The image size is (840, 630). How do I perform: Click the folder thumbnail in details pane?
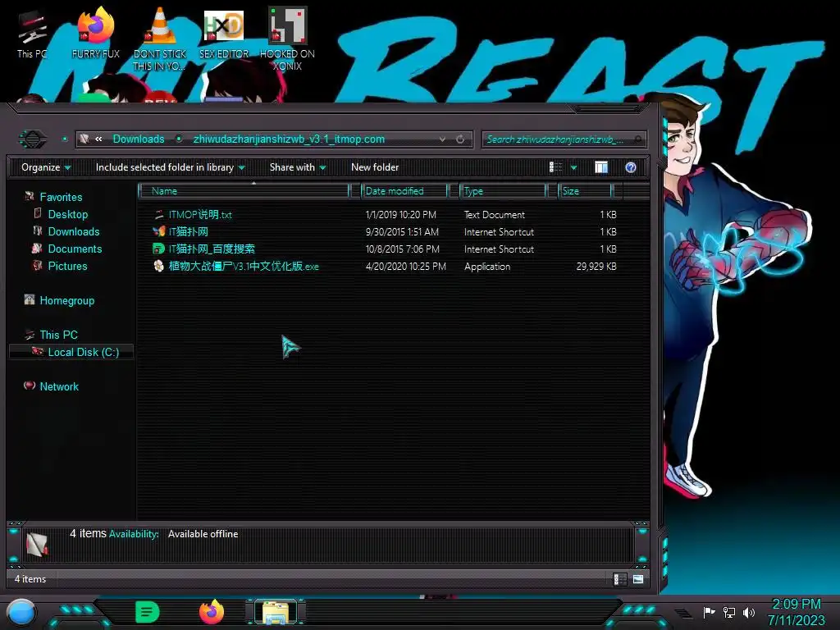coord(37,545)
